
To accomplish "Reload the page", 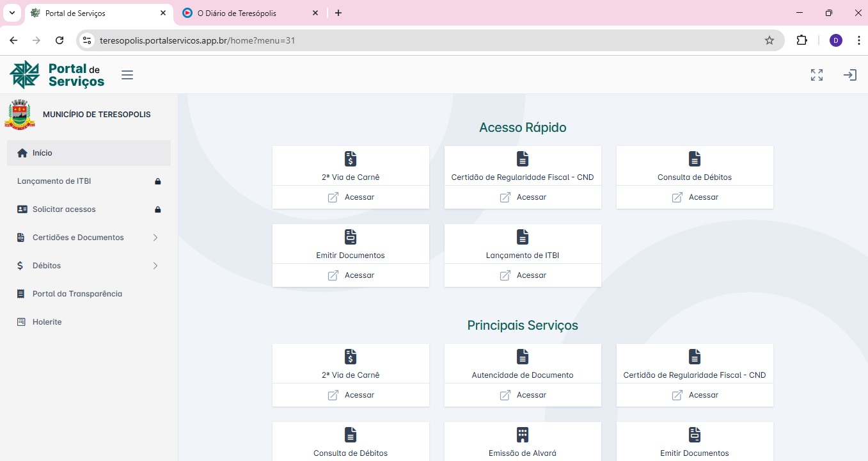I will 59,40.
